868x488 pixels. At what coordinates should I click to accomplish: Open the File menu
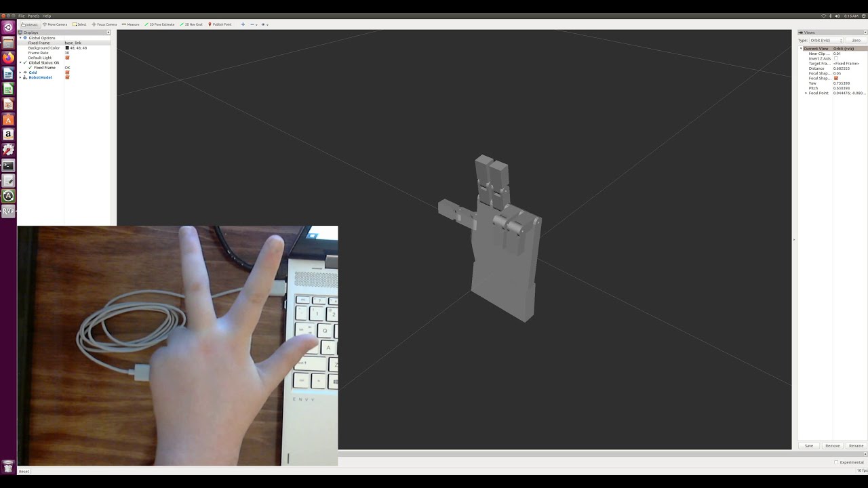coord(22,16)
